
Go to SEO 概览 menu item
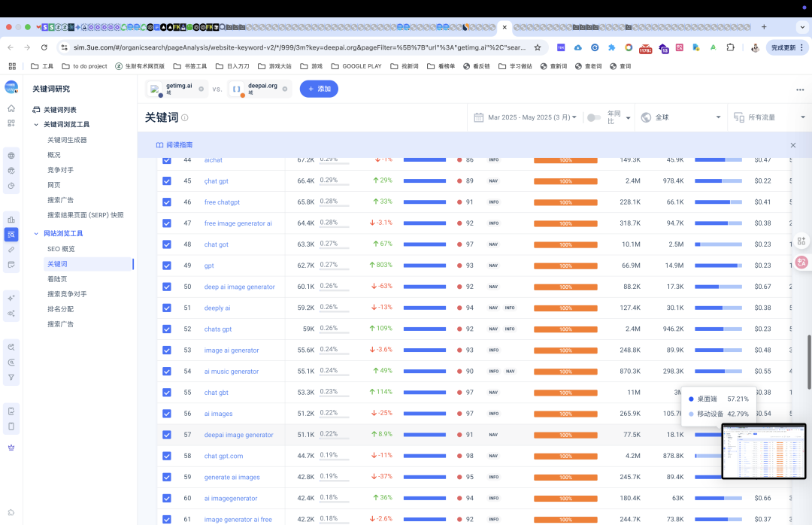(61, 249)
